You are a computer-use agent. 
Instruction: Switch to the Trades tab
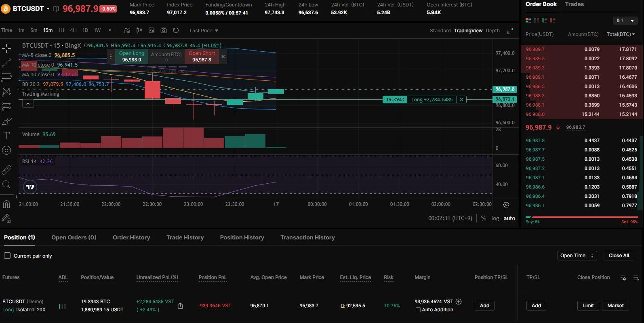(574, 4)
